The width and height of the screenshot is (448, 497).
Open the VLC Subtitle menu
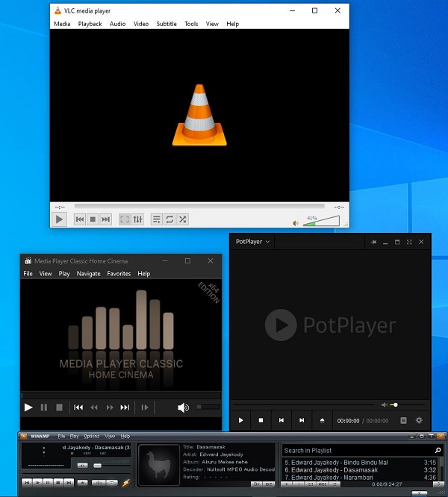click(167, 24)
